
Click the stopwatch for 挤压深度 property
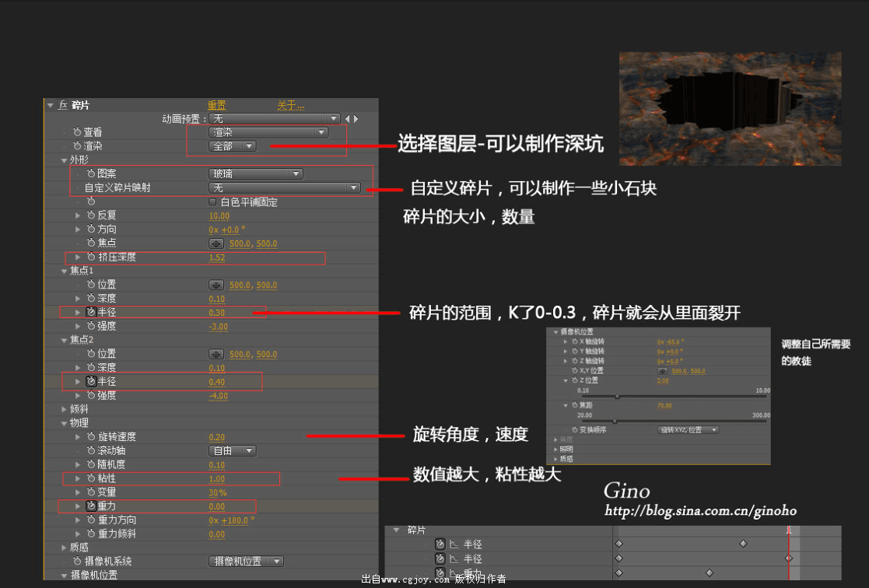point(91,257)
